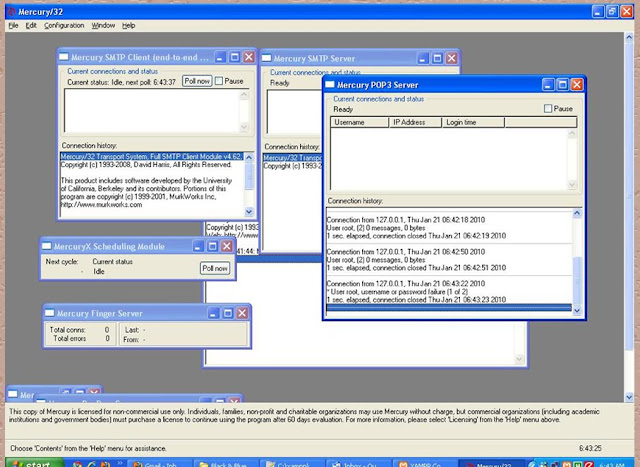The image size is (640, 467).
Task: Close the Mercury POP3 Server window
Action: click(577, 85)
